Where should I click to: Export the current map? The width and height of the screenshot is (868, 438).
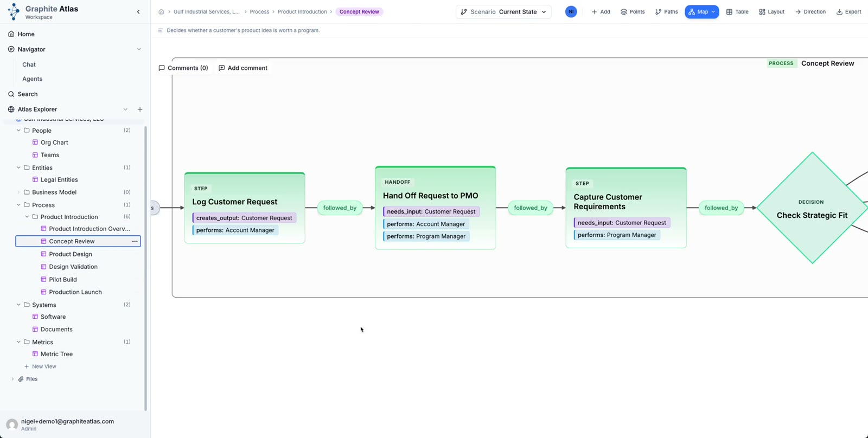(848, 12)
